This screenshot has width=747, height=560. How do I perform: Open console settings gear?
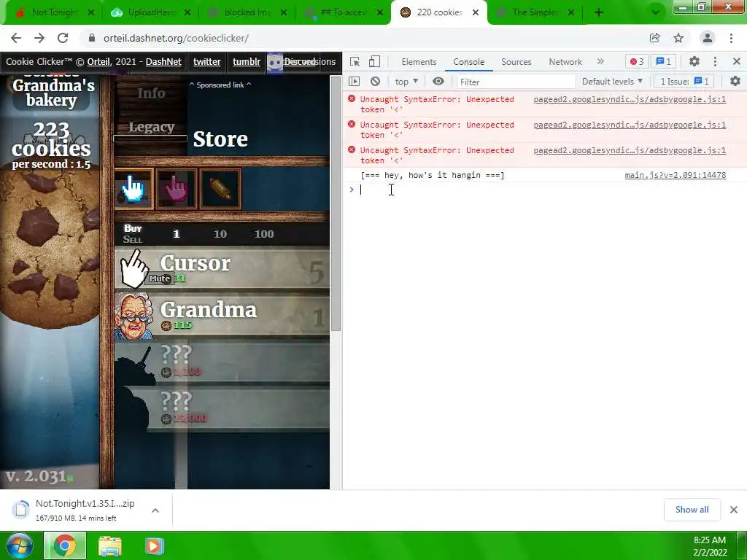[x=735, y=82]
